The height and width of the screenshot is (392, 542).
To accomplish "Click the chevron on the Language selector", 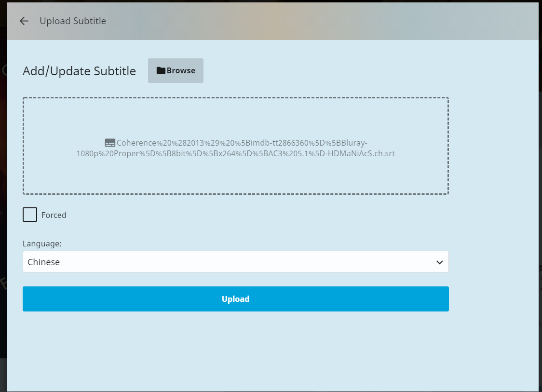I will pos(439,262).
